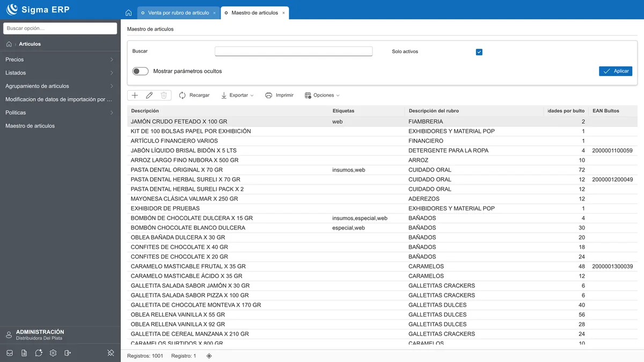The image size is (644, 362).
Task: Select row EXHIBIDOR DE PRUEBAS
Action: click(x=382, y=209)
